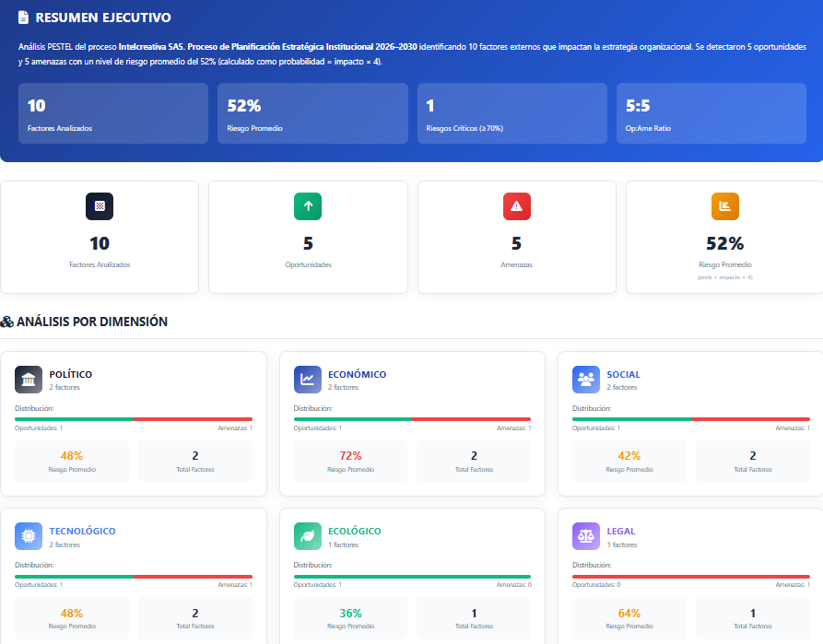Click the Op:Ame Ratio card
This screenshot has height=644, width=823.
tap(711, 113)
